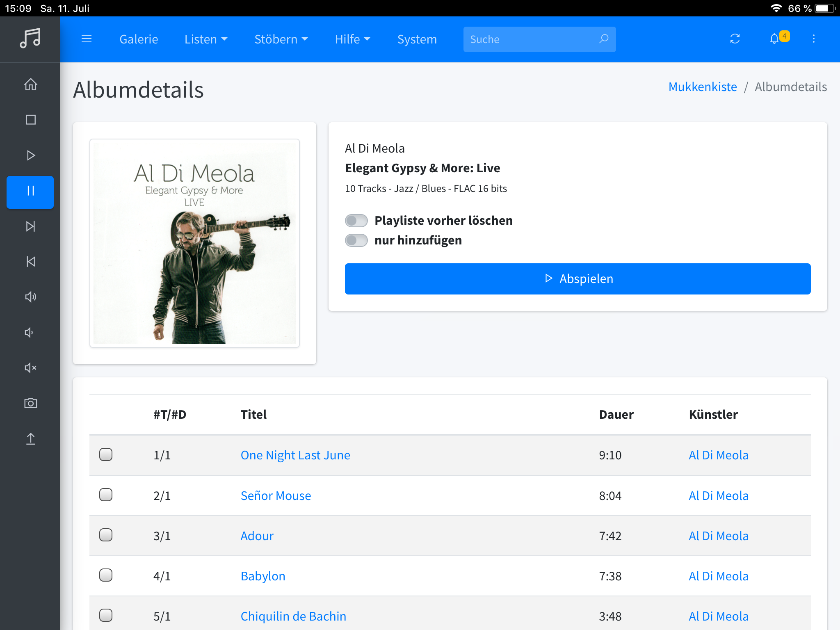Click the upload arrow icon in sidebar

click(x=30, y=439)
